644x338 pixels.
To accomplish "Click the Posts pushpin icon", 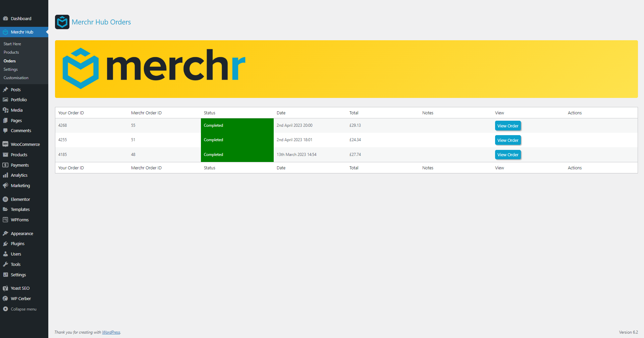I will 5,90.
